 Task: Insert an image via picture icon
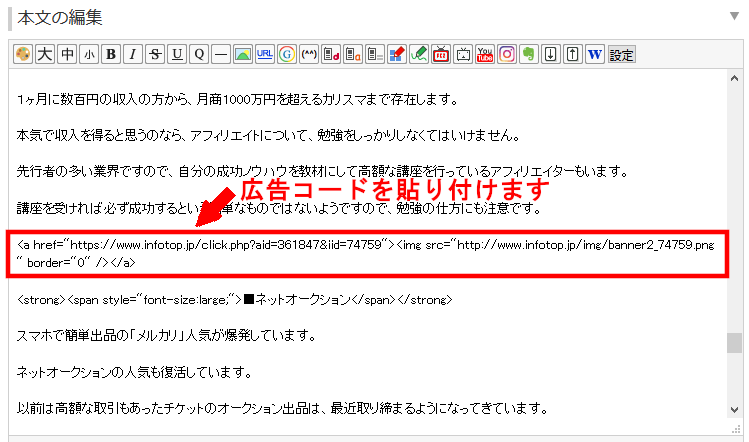click(x=243, y=54)
